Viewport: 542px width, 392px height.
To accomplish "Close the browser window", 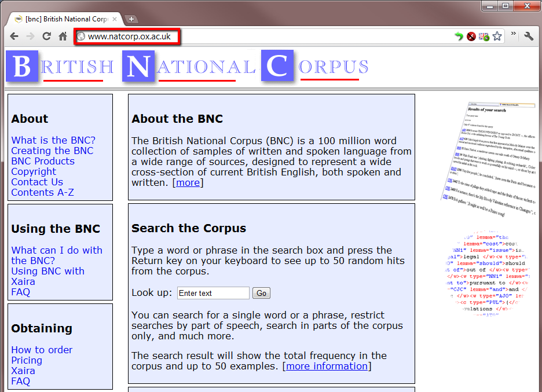I will pos(527,6).
